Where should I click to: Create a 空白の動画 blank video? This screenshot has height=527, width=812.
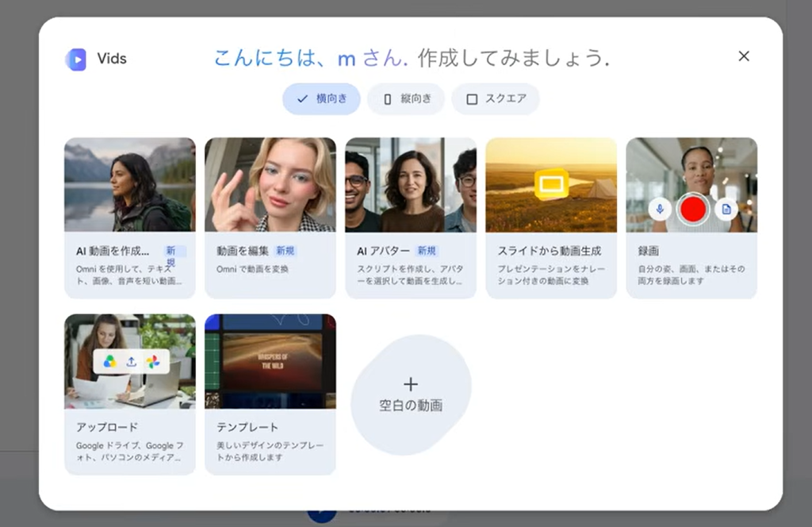tap(411, 395)
